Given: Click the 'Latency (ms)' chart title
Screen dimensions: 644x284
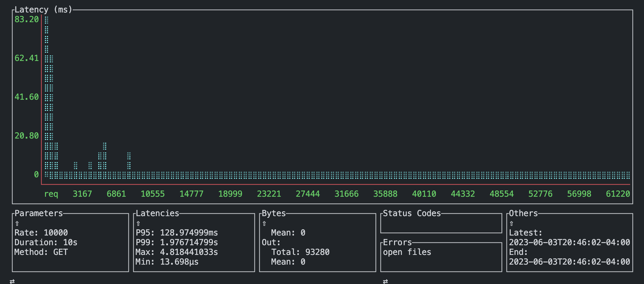Looking at the screenshot, I should tap(43, 10).
